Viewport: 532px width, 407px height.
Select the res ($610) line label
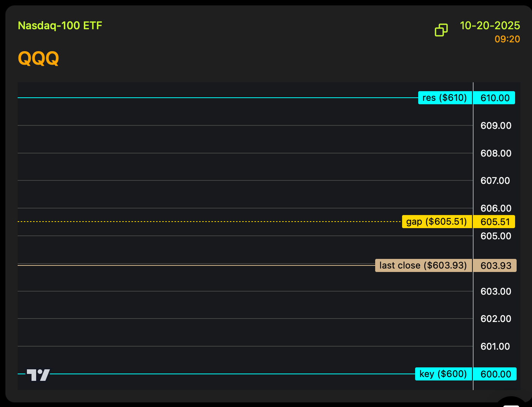tap(445, 98)
